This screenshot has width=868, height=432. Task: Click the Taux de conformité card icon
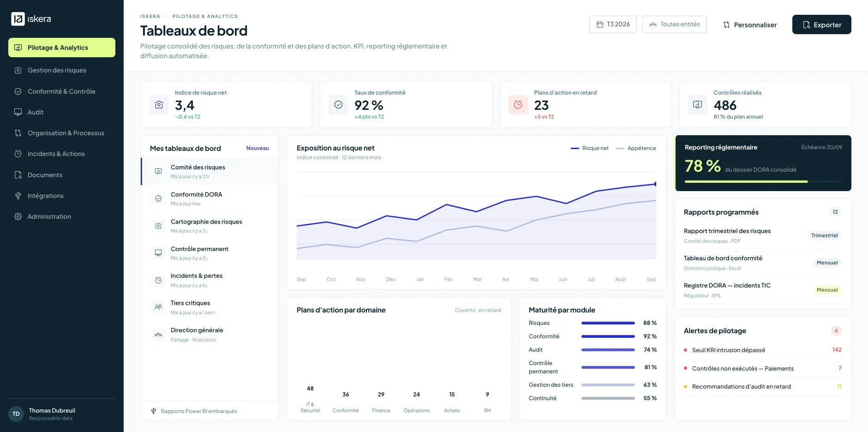[338, 105]
